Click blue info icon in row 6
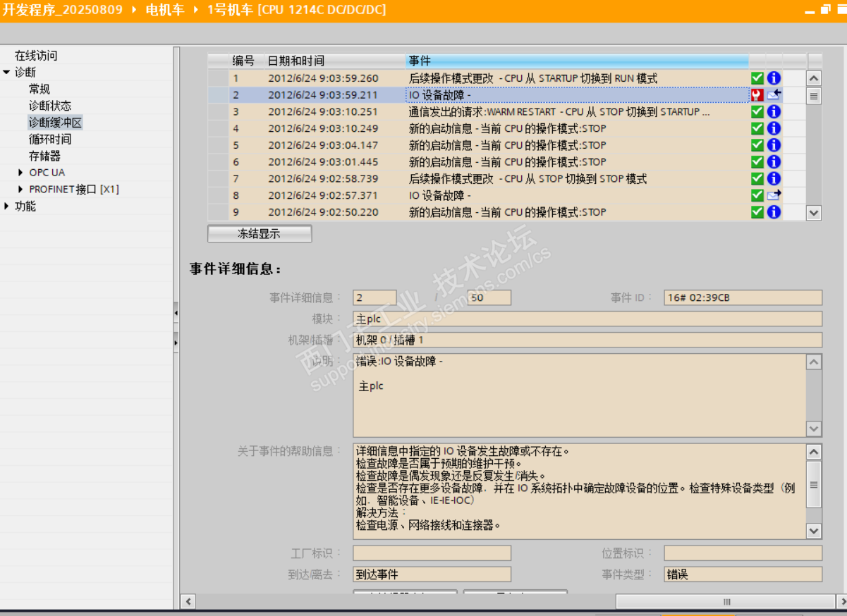This screenshot has height=616, width=847. pyautogui.click(x=774, y=162)
